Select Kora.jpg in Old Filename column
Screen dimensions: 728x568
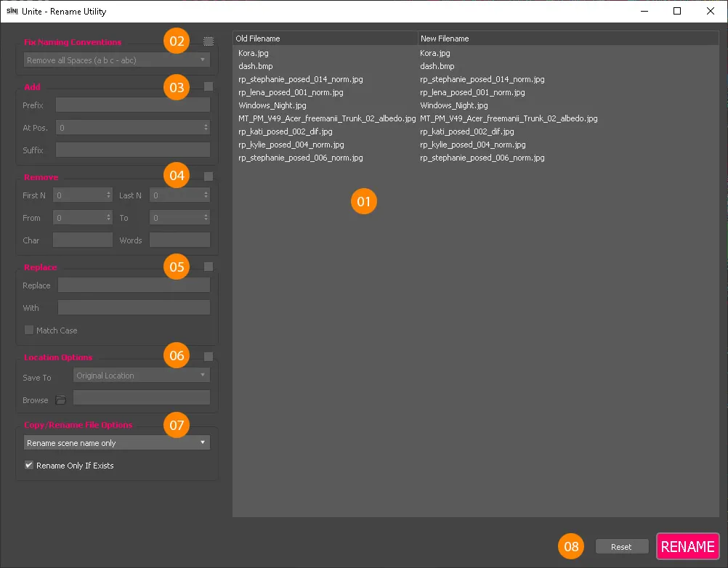tap(254, 53)
